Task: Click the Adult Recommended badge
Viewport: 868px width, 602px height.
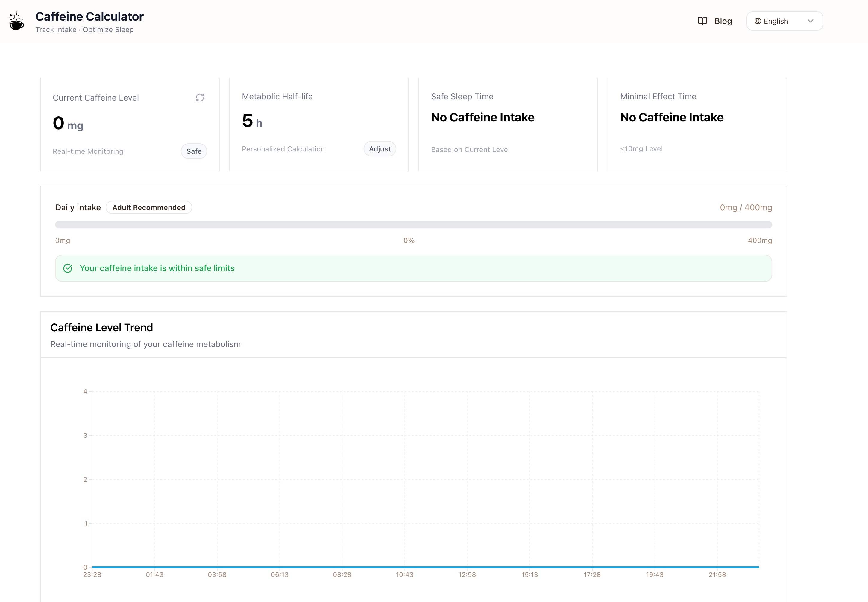Action: (x=149, y=207)
